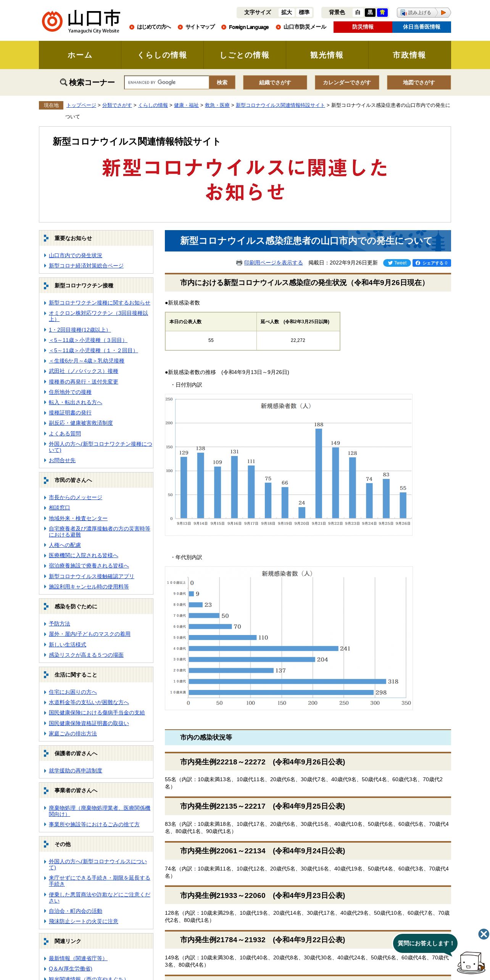Open 予防方法 sidebar link
The width and height of the screenshot is (490, 980).
click(60, 624)
